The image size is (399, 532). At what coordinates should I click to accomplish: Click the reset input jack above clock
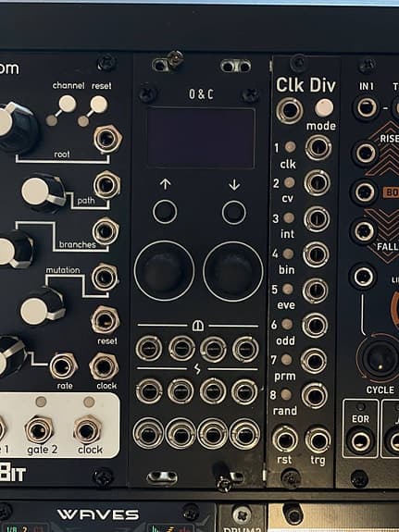(105, 320)
